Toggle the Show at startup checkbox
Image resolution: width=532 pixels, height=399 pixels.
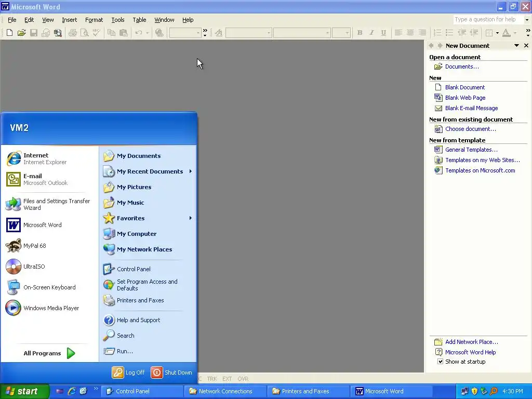(440, 362)
